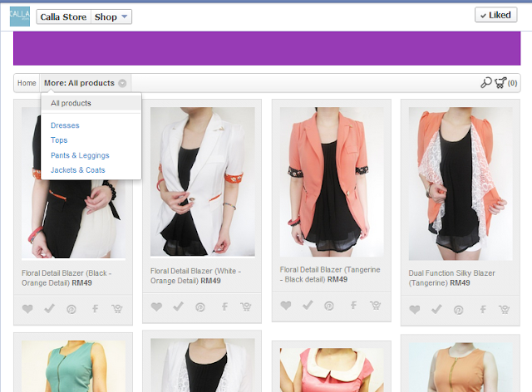The image size is (532, 392).
Task: Open the Tangerine Floral Detail Blazer photo
Action: (x=332, y=182)
